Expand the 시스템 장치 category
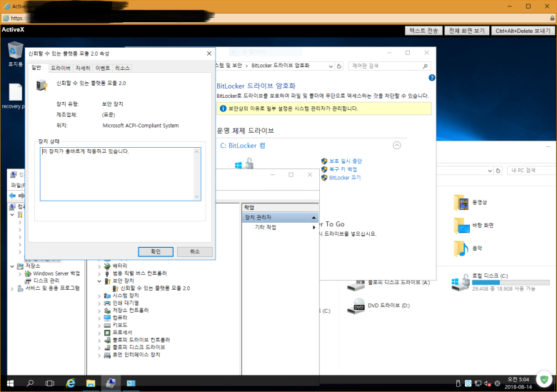 [x=99, y=296]
